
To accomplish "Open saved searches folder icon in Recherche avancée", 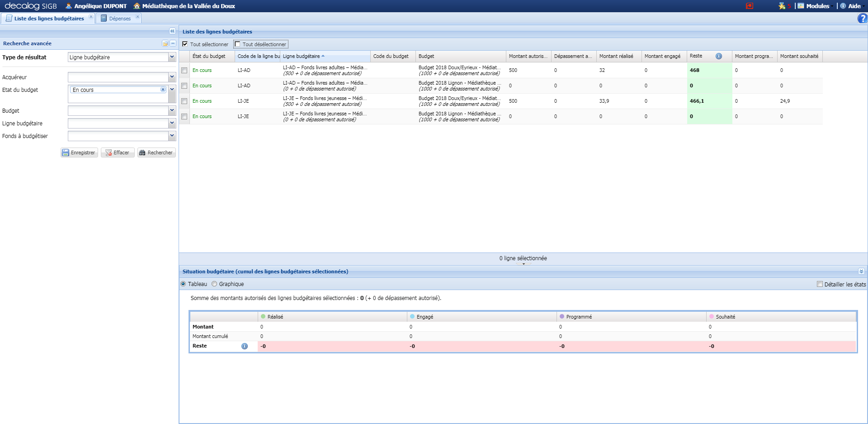I will (x=165, y=43).
